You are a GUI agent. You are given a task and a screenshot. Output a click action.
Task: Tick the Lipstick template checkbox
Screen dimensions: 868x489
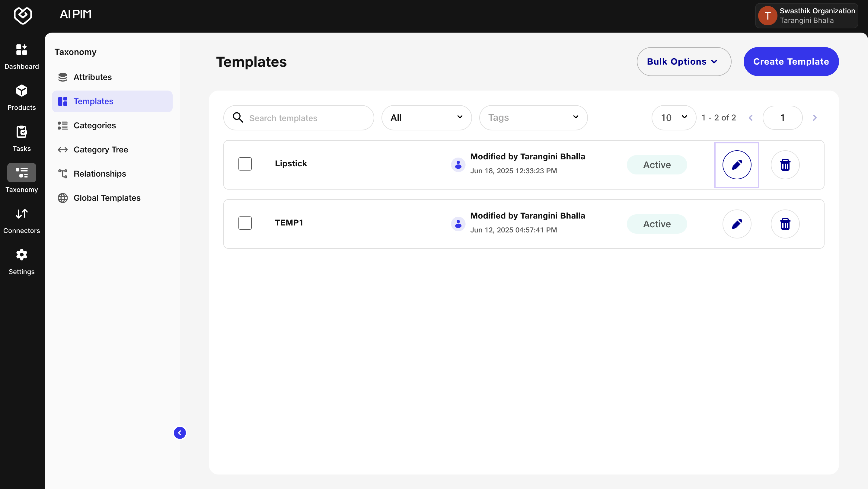245,164
